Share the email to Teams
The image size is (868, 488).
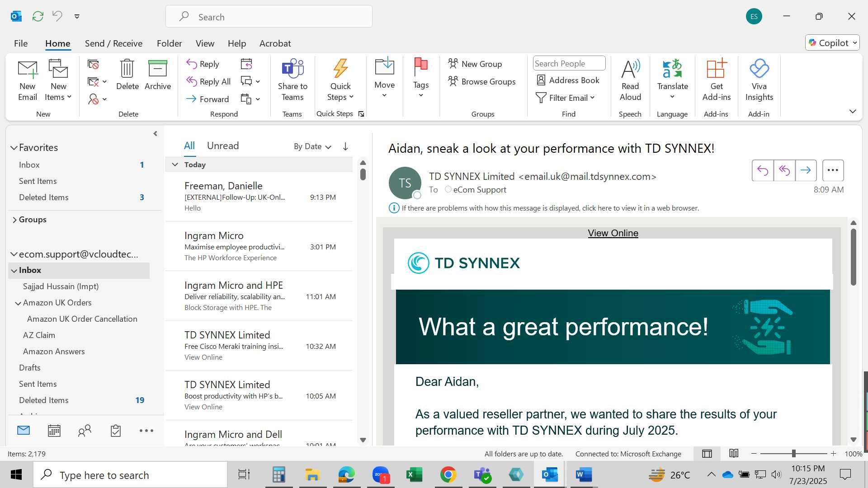pyautogui.click(x=292, y=80)
